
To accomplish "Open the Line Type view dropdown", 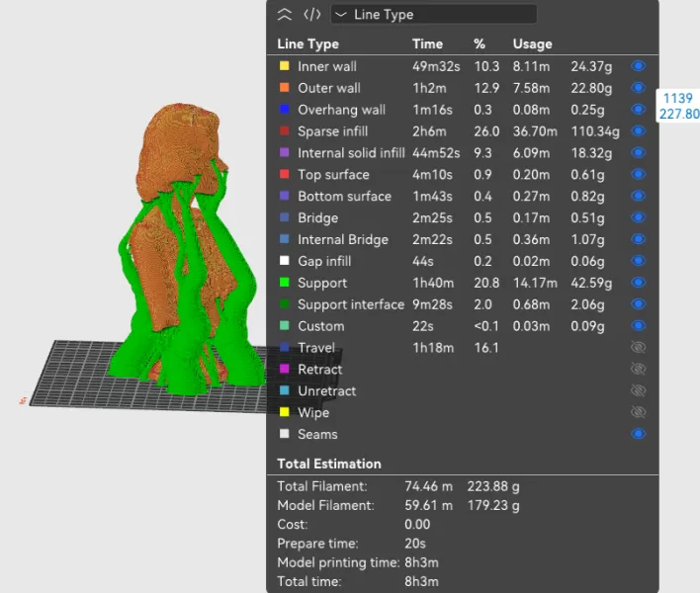I will pyautogui.click(x=433, y=14).
